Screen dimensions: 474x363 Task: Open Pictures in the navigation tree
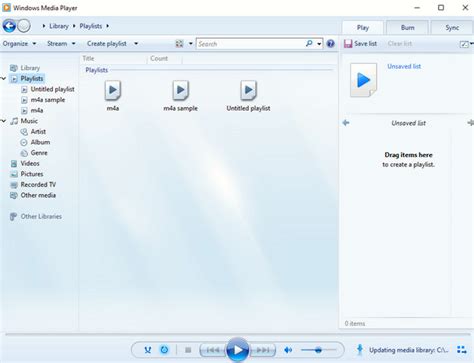coord(32,174)
